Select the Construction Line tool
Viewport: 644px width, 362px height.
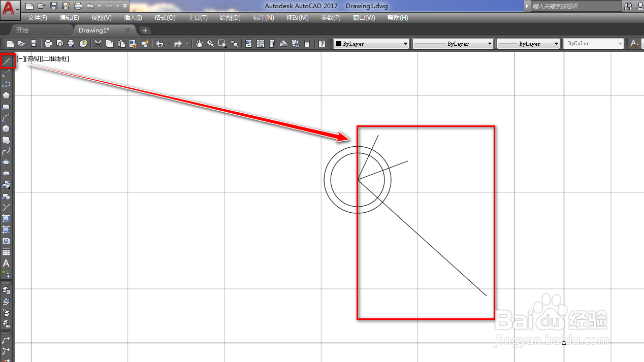tap(7, 73)
